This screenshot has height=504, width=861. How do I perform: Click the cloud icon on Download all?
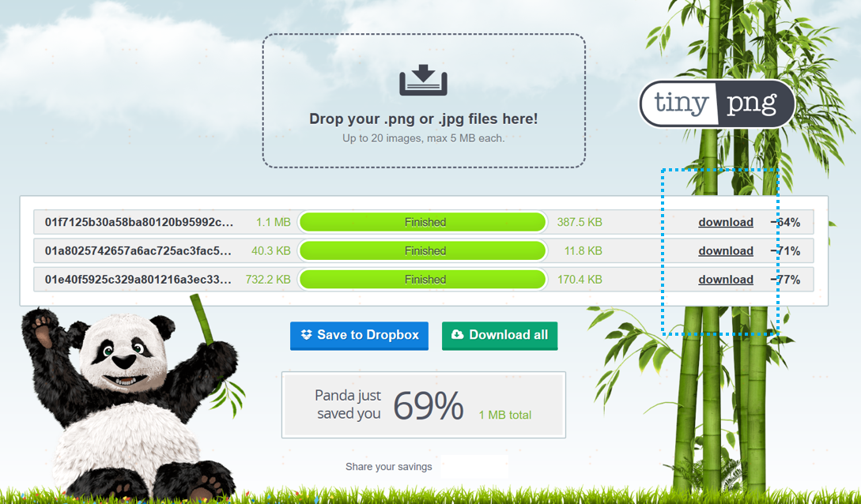458,334
